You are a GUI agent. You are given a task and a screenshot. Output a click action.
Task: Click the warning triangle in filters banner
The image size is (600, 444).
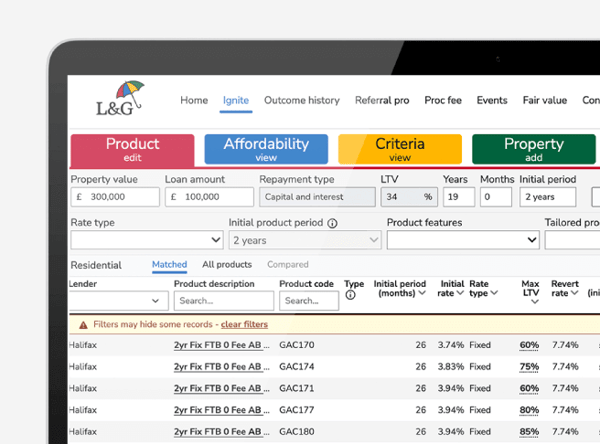[x=82, y=325]
